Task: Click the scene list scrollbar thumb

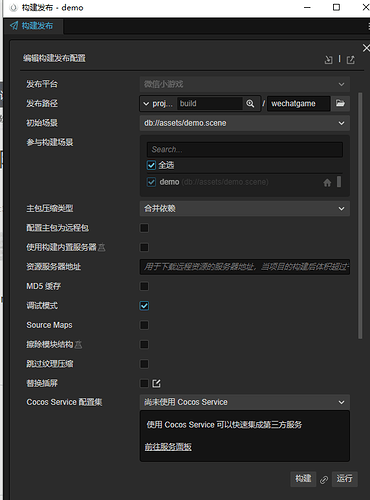Action: (339, 182)
